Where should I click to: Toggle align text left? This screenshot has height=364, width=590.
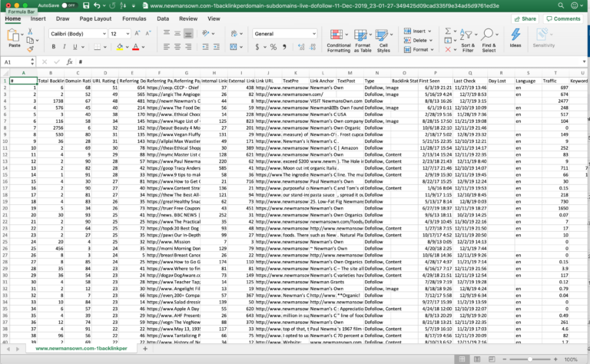166,47
